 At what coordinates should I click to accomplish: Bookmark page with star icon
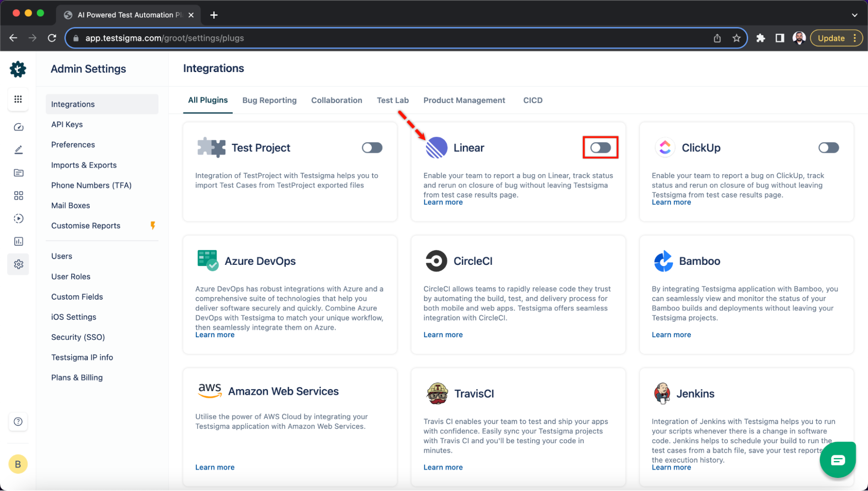coord(736,38)
